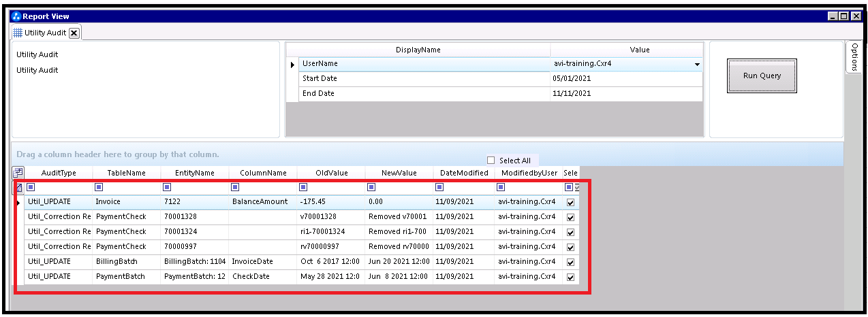Screen dimensions: 868x317
Task: Click the AuditType column filter icon
Action: coord(31,187)
